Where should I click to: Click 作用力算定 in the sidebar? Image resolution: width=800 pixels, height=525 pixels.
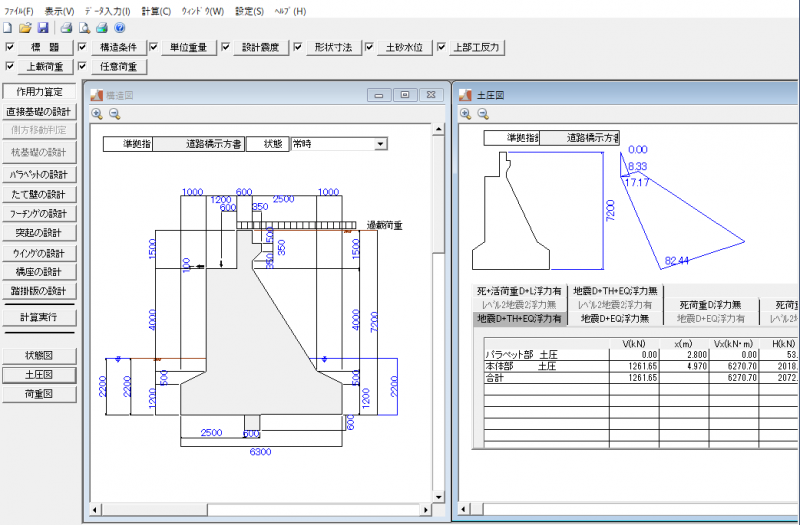(39, 92)
